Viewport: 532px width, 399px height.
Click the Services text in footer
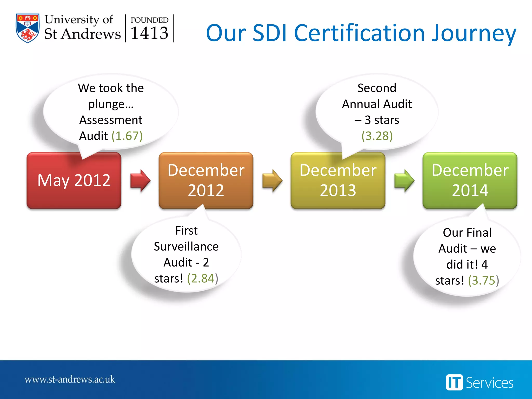489,383
